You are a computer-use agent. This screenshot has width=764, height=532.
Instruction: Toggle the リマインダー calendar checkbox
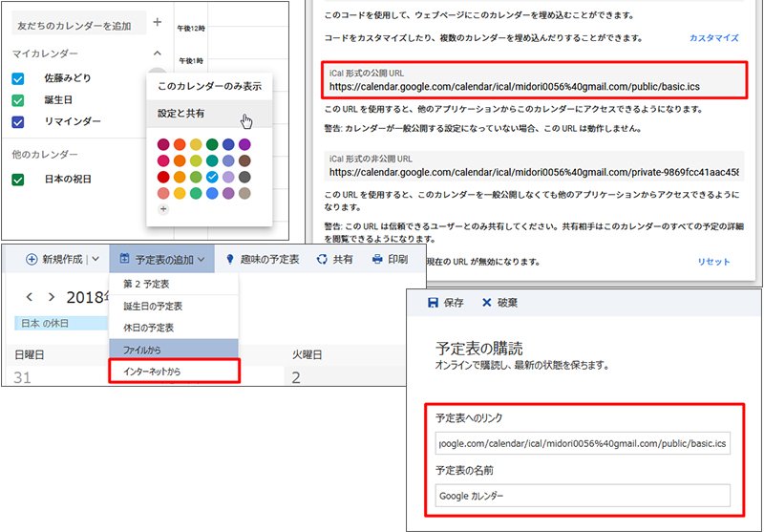(x=17, y=122)
